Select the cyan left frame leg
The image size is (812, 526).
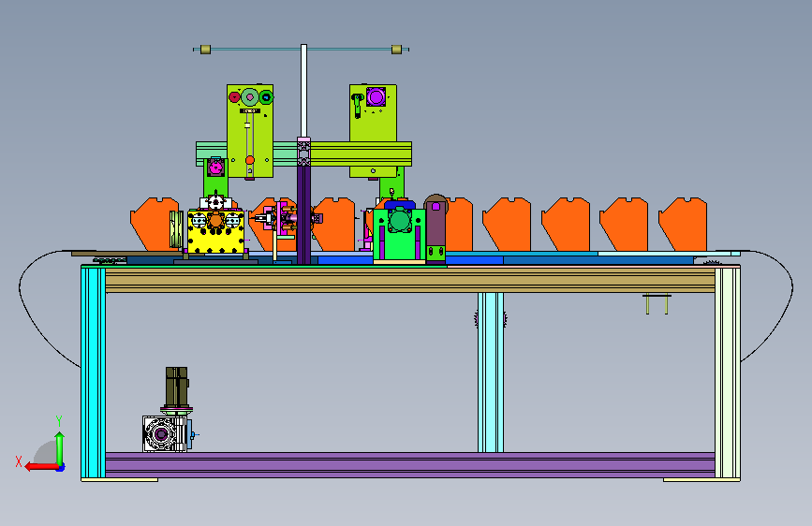coord(94,373)
